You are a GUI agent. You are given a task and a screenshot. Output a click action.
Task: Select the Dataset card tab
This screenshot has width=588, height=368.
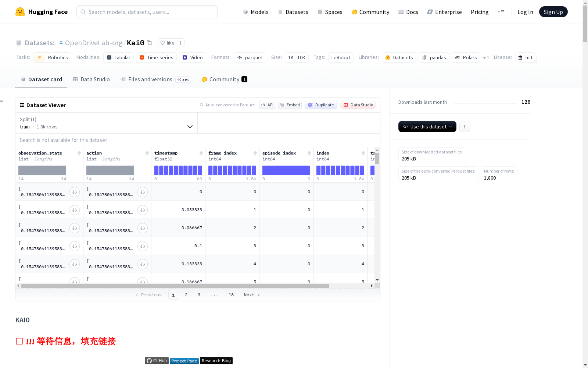pos(41,79)
